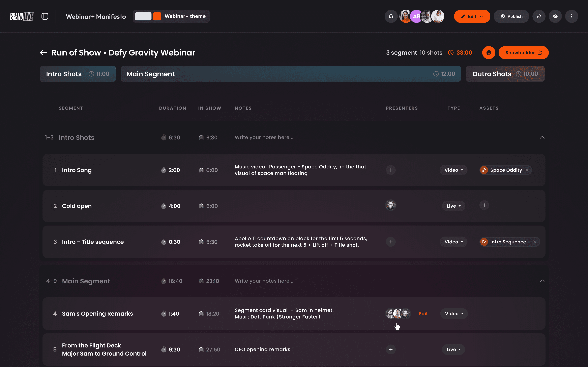Screen dimensions: 588x367
Task: Collapse the Main Segment group
Action: tap(542, 281)
